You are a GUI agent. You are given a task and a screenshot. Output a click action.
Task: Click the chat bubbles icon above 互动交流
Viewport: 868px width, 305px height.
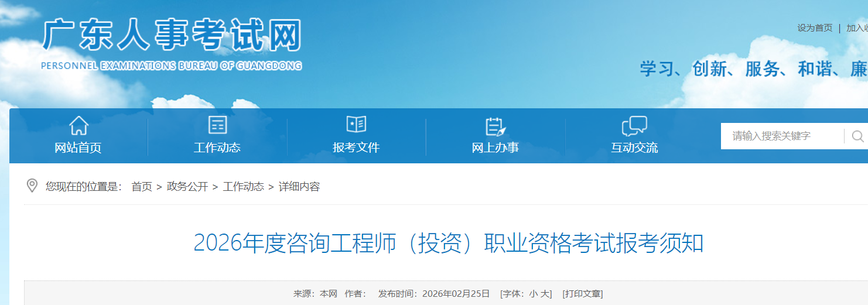point(634,125)
